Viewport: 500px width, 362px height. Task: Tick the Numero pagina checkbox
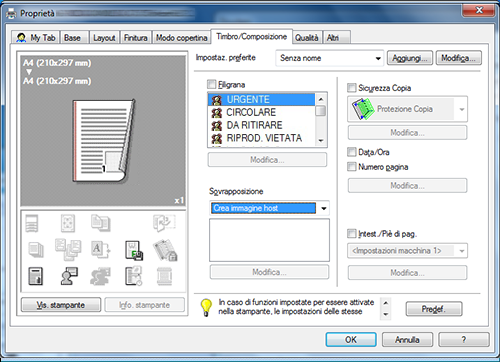point(351,167)
